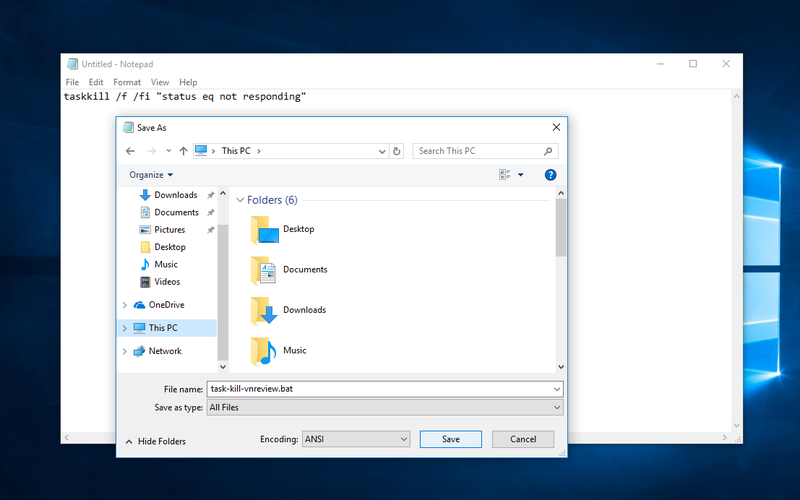Open Notepad Edit menu
Viewport: 800px width, 500px height.
(96, 82)
